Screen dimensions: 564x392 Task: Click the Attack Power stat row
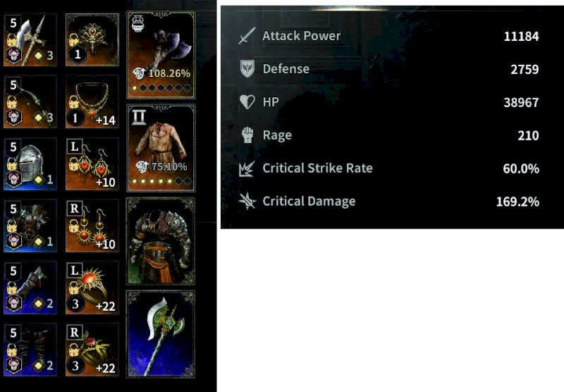click(x=388, y=36)
